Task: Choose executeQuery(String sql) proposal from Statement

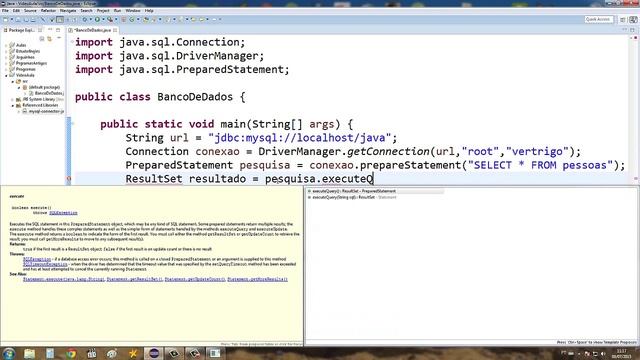Action: pyautogui.click(x=354, y=197)
